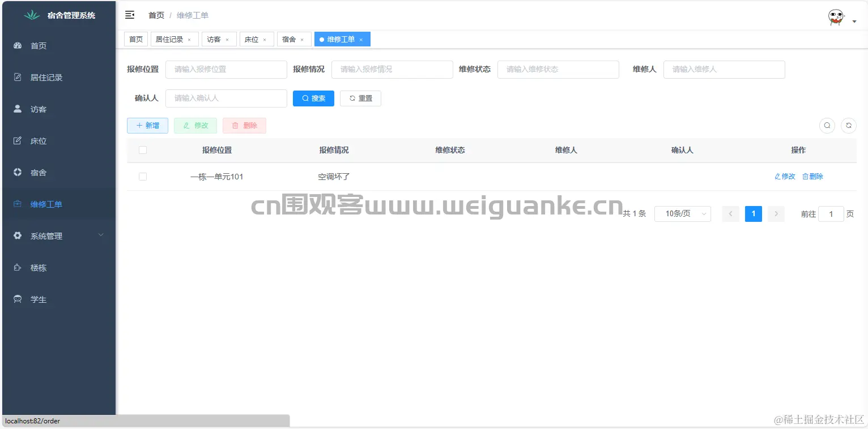Click the 访客 person icon in the sidebar
Image resolution: width=868 pixels, height=429 pixels.
18,109
